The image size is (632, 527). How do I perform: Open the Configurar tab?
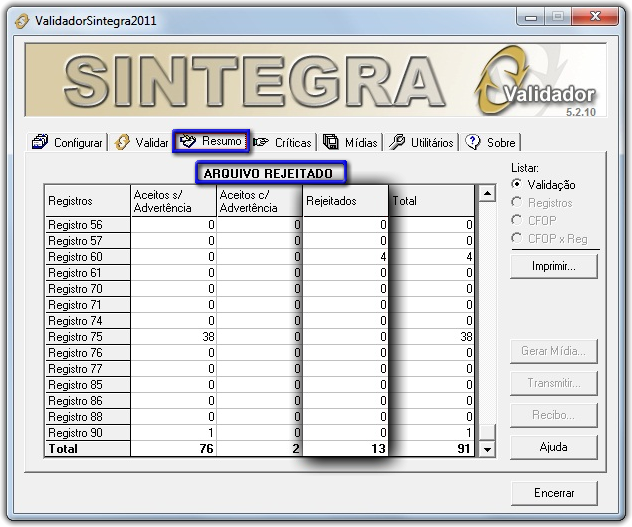68,142
